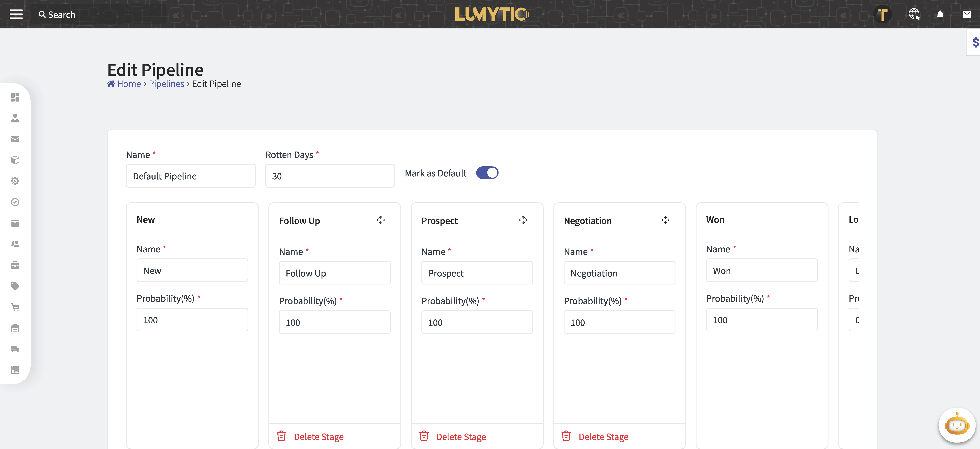This screenshot has height=449, width=980.
Task: Click the globe language icon in top bar
Action: pos(914,14)
